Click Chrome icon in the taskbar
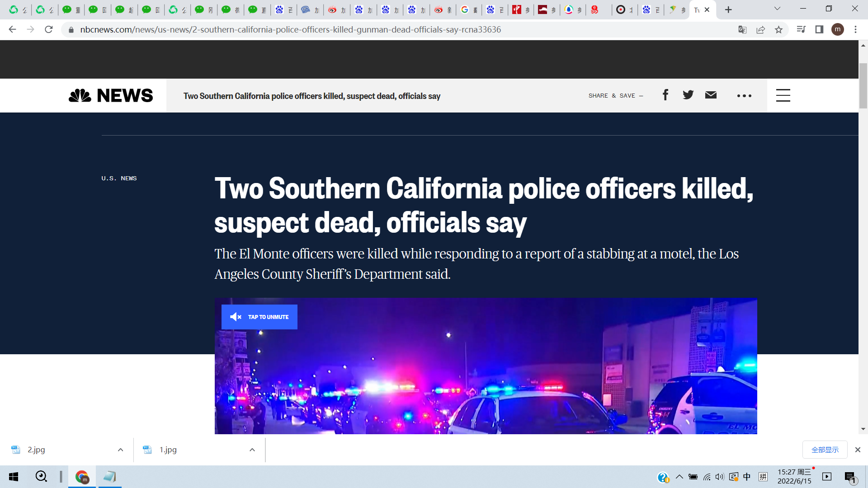Screen dimensions: 868x488 [82, 477]
